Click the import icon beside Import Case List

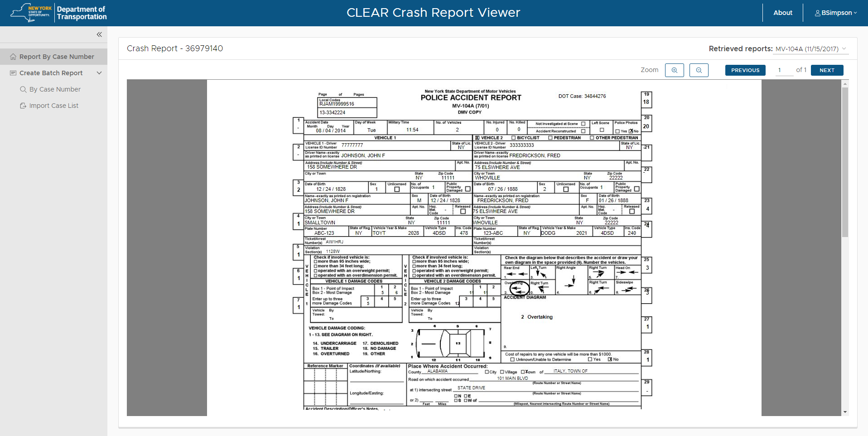click(x=23, y=106)
